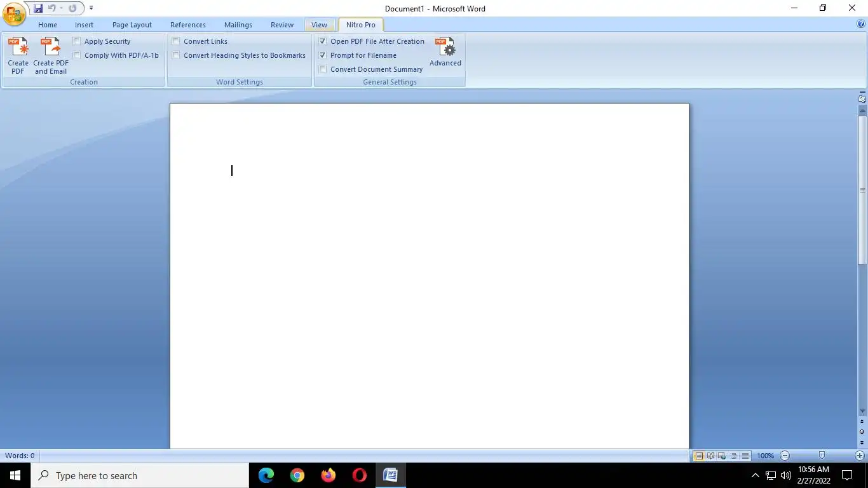Click the scrollbar down arrow
The image size is (868, 488).
862,411
